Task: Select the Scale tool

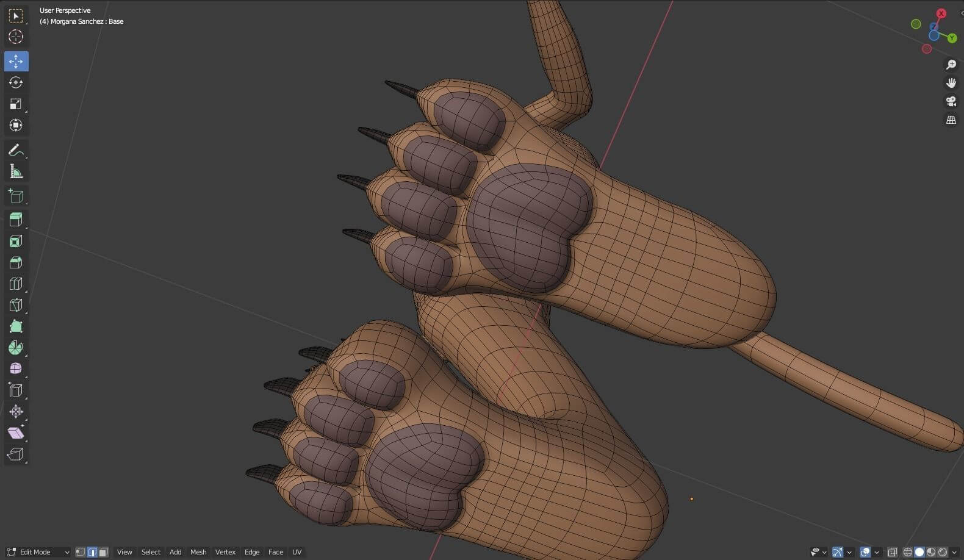Action: [16, 104]
